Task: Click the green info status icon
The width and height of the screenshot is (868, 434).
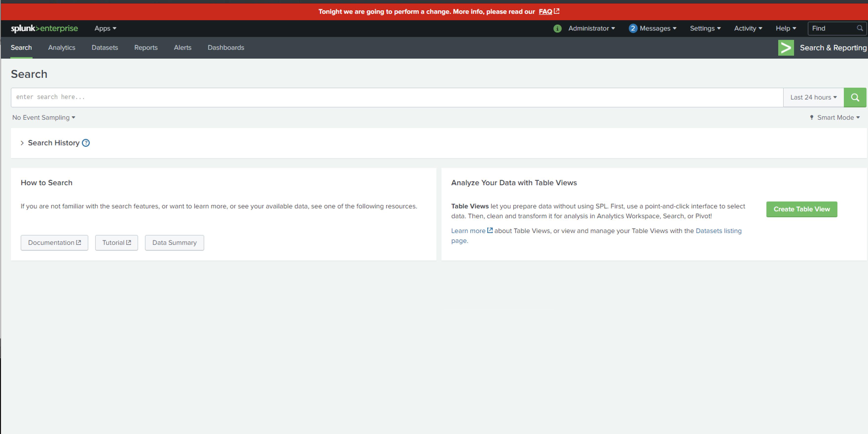Action: [557, 29]
